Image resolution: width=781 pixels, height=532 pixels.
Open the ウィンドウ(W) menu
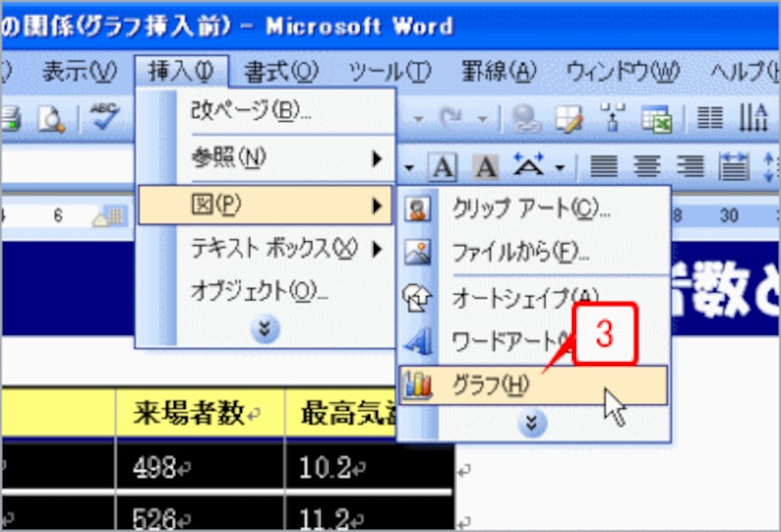(623, 71)
